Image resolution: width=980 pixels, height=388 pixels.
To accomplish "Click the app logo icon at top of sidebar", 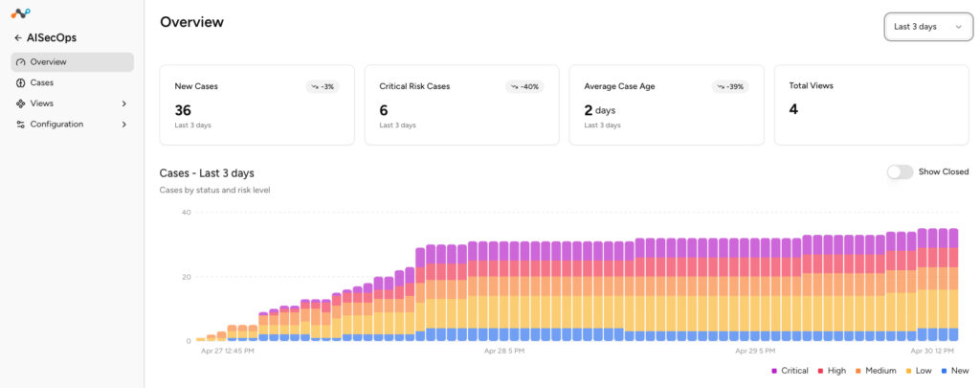I will click(21, 13).
